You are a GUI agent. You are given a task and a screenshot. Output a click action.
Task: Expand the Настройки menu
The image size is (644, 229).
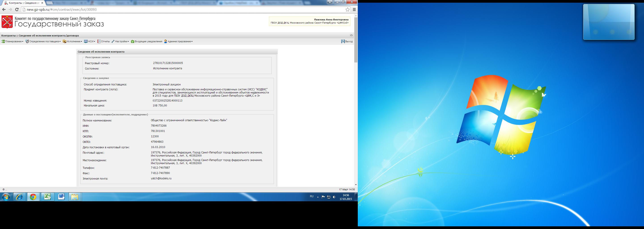click(120, 42)
